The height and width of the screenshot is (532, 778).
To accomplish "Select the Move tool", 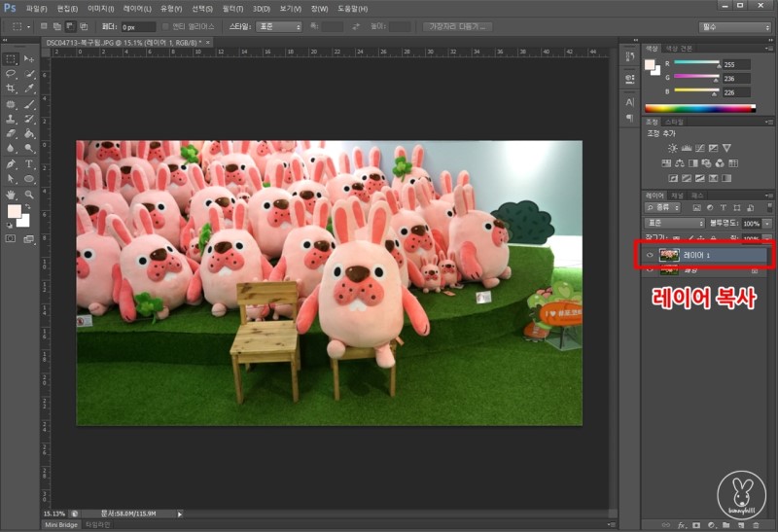I will point(29,59).
